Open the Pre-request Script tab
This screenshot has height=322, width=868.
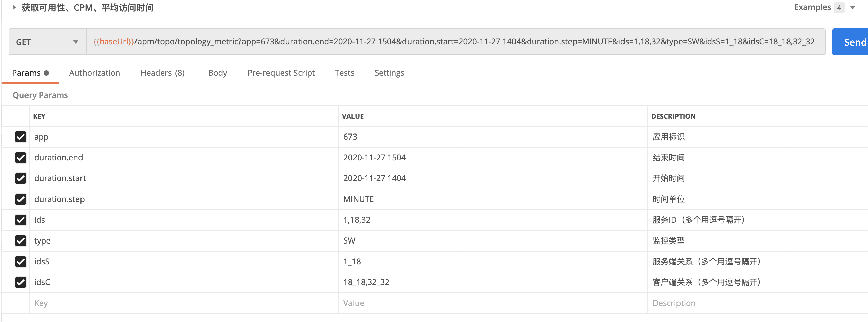pyautogui.click(x=281, y=73)
